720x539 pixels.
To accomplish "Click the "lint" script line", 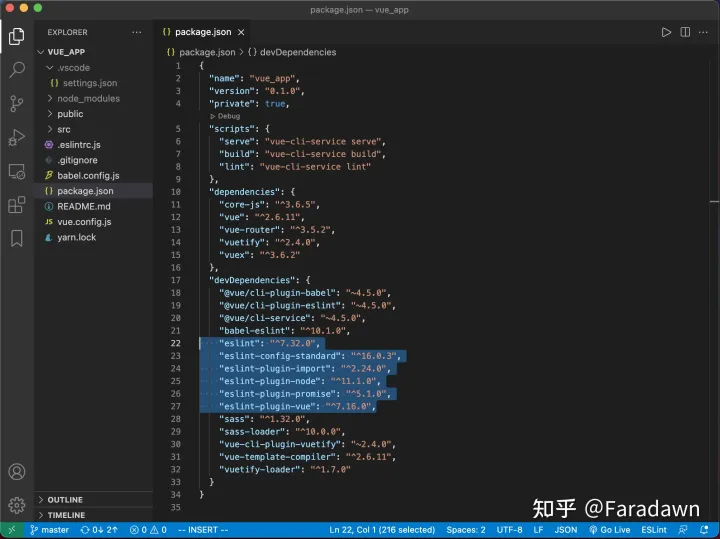I will pos(294,167).
